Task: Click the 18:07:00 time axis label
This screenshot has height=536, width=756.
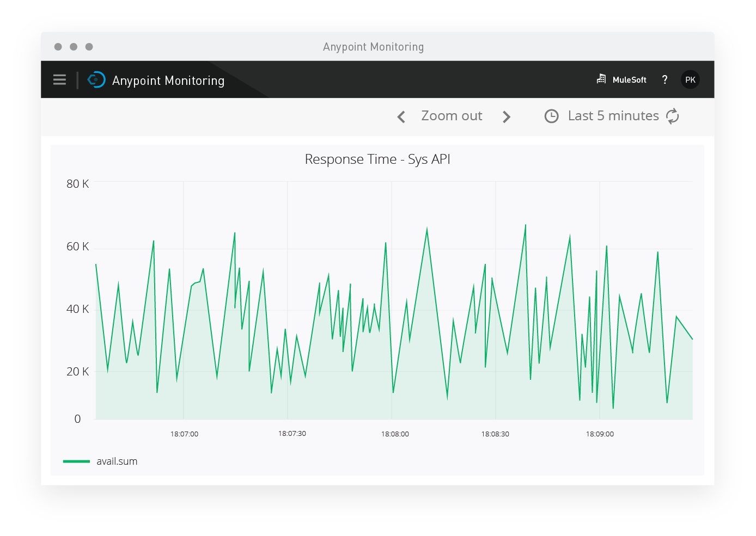Action: (x=184, y=434)
